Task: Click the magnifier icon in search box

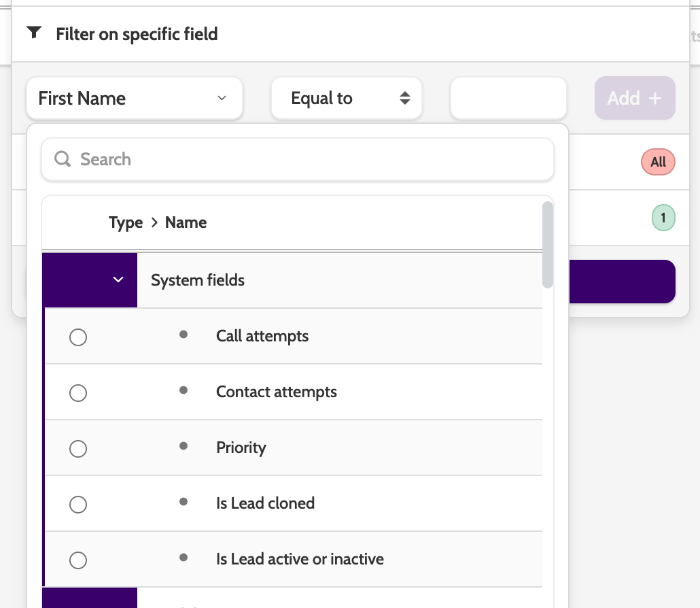Action: pyautogui.click(x=63, y=159)
